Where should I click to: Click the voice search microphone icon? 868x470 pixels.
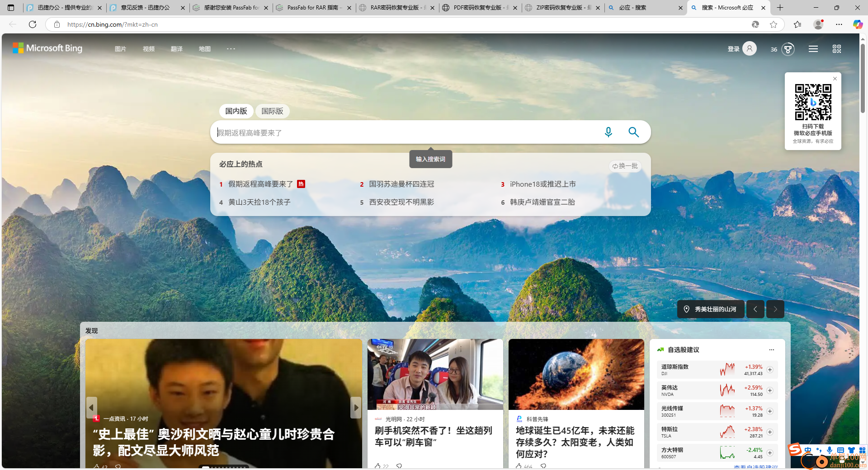(x=609, y=132)
